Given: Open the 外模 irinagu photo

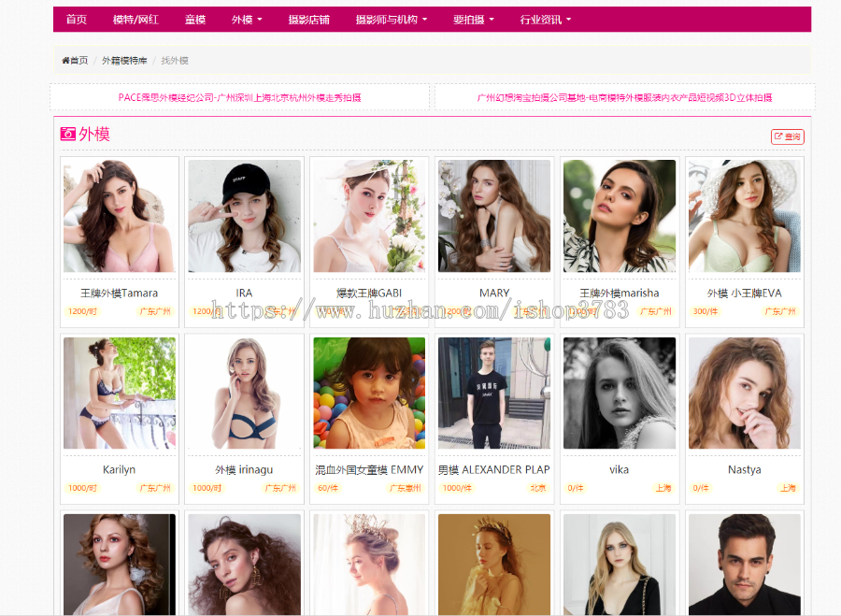Looking at the screenshot, I should [244, 393].
